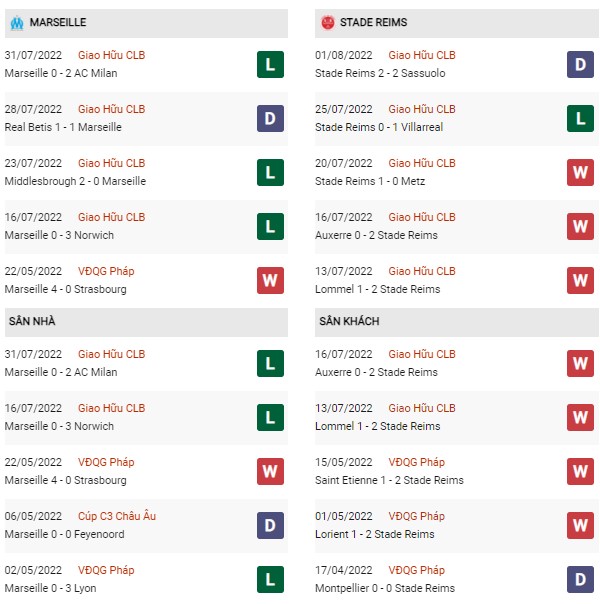Click the L badge for Marseille 0-3 Lyon

click(270, 579)
